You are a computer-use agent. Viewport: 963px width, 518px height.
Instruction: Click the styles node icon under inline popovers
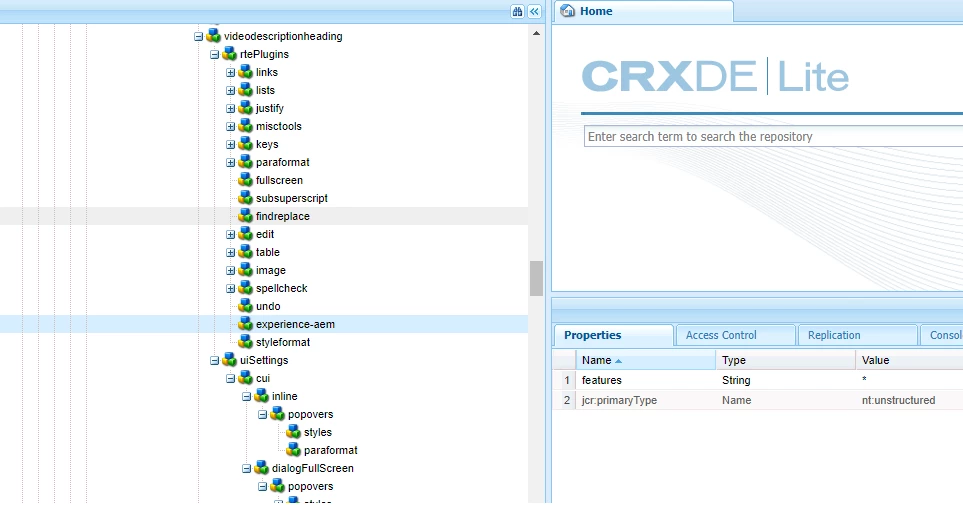point(294,432)
